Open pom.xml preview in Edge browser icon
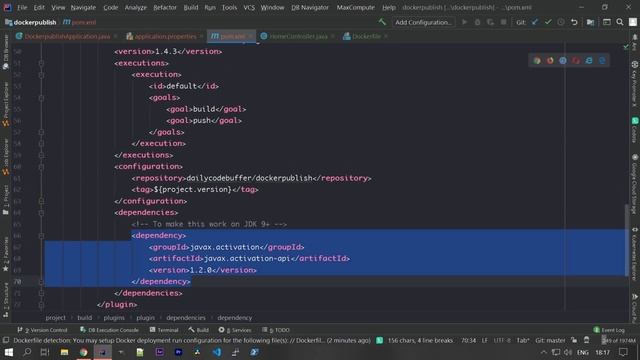This screenshot has width=640, height=360. (602, 60)
